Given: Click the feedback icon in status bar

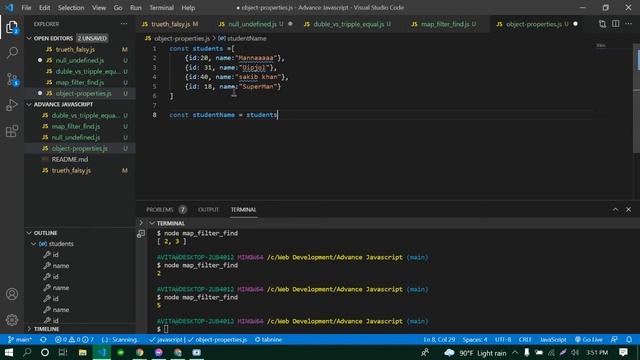Looking at the screenshot, I should [614, 340].
